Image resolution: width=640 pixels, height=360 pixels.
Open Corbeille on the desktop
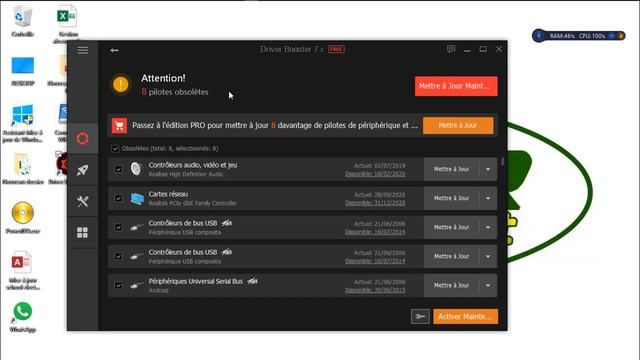click(x=22, y=21)
